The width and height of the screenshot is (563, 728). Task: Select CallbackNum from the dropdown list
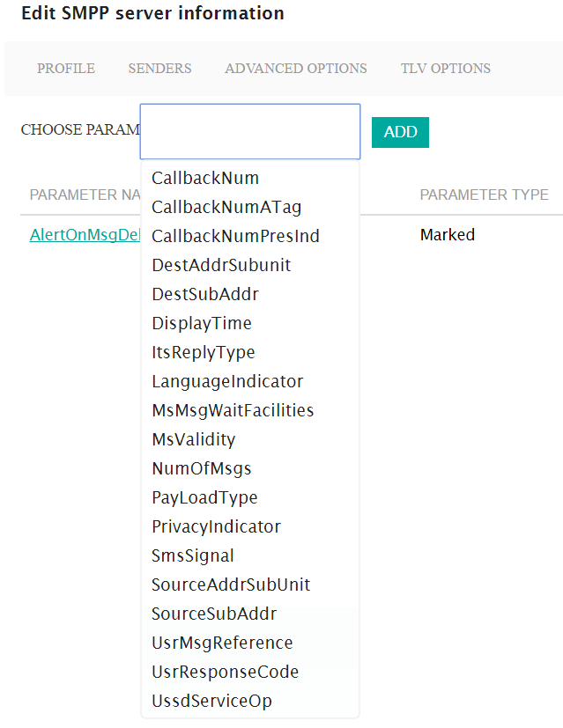tap(205, 179)
